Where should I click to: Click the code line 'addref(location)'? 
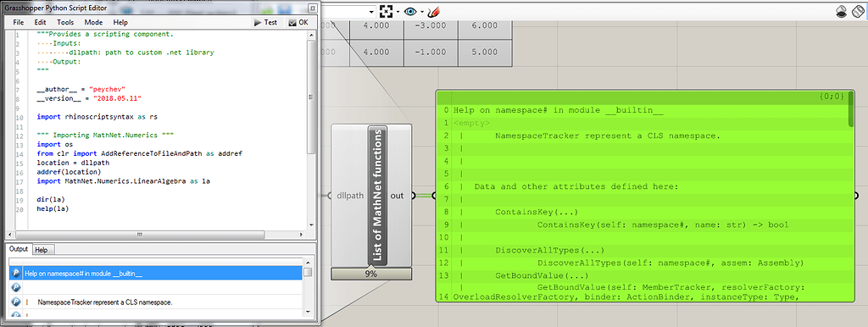[69, 172]
